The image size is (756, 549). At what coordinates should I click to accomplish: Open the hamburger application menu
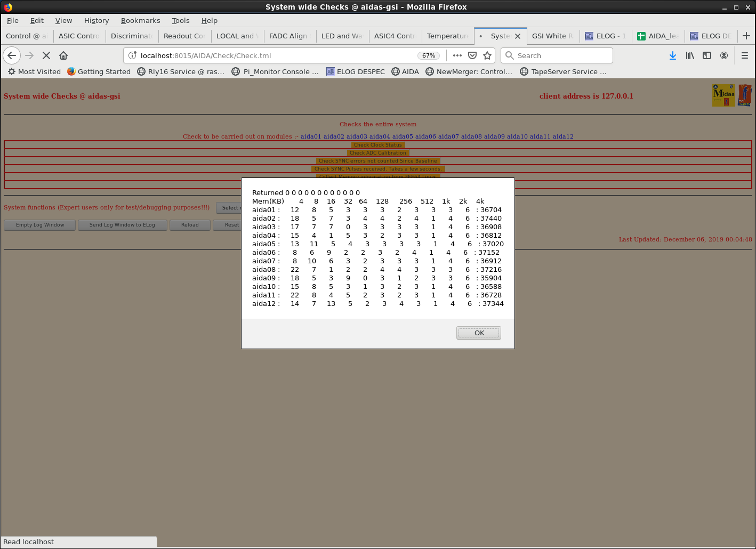click(x=745, y=55)
